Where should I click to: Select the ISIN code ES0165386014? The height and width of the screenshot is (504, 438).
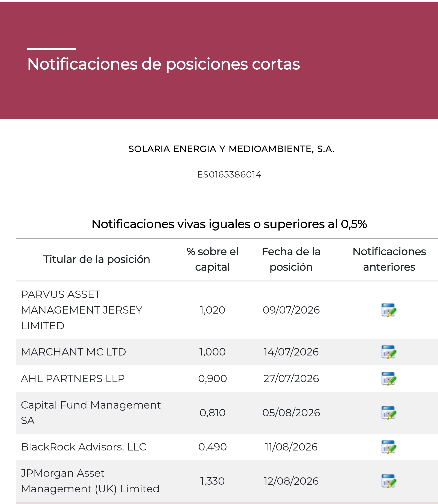pyautogui.click(x=229, y=175)
